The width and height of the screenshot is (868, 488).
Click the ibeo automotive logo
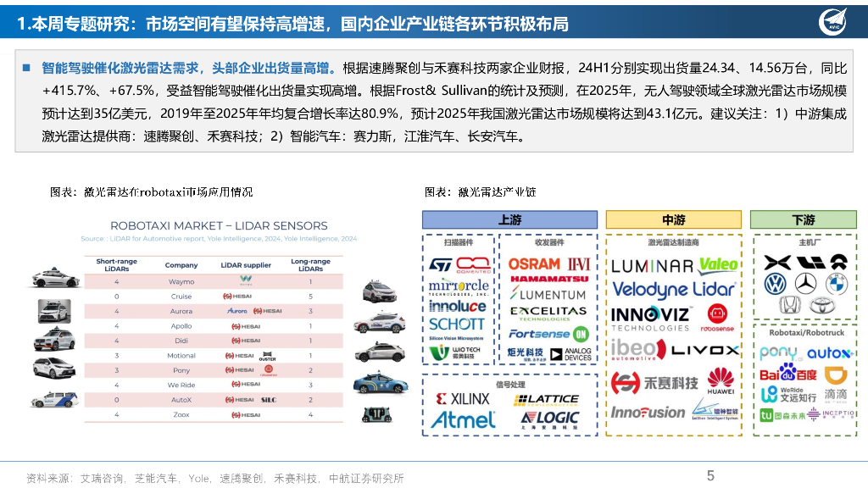click(x=638, y=349)
